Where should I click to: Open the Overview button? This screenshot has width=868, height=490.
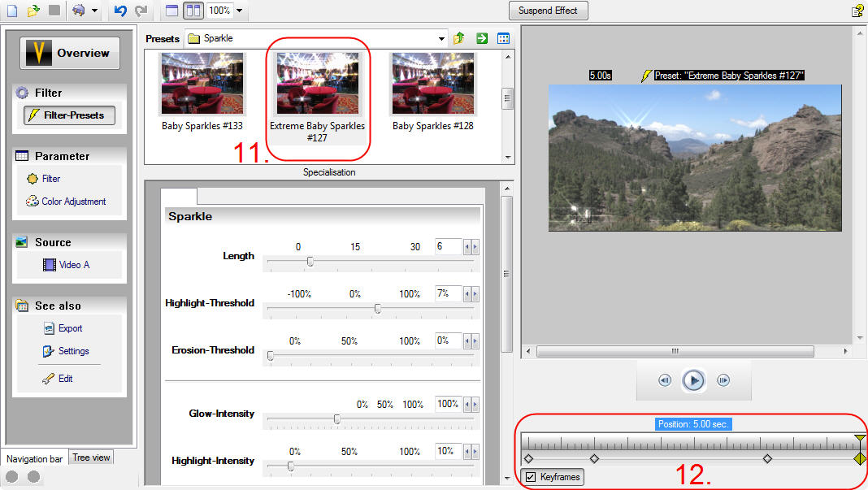70,54
